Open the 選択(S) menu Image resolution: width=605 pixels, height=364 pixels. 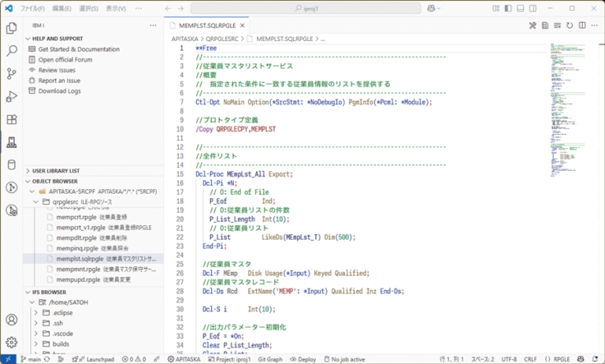pos(88,8)
